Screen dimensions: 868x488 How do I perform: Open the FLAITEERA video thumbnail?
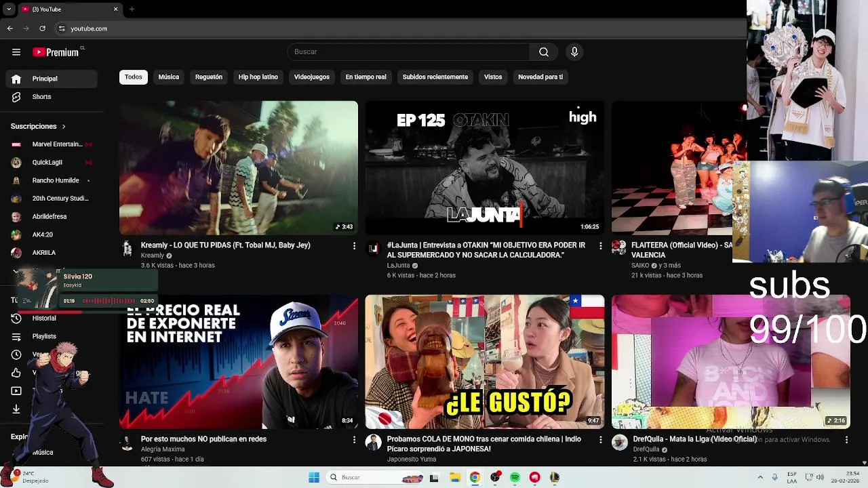pos(678,167)
